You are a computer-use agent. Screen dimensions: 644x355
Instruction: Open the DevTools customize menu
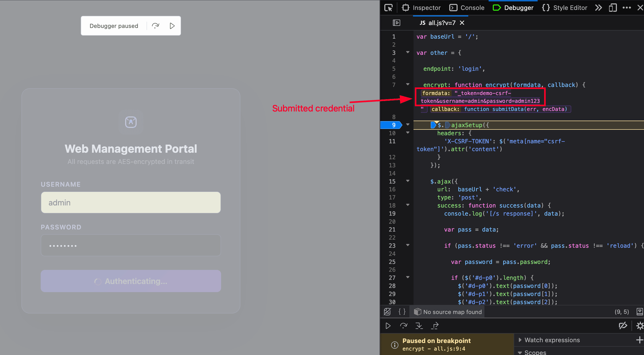pyautogui.click(x=627, y=8)
